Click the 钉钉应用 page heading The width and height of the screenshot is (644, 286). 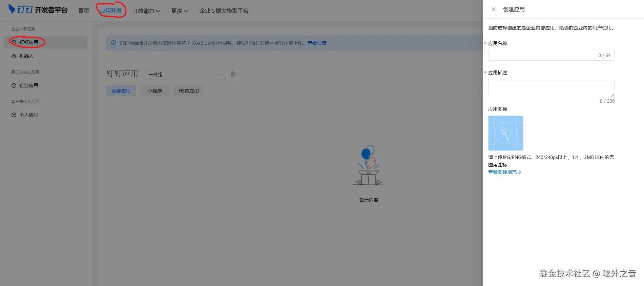[122, 74]
